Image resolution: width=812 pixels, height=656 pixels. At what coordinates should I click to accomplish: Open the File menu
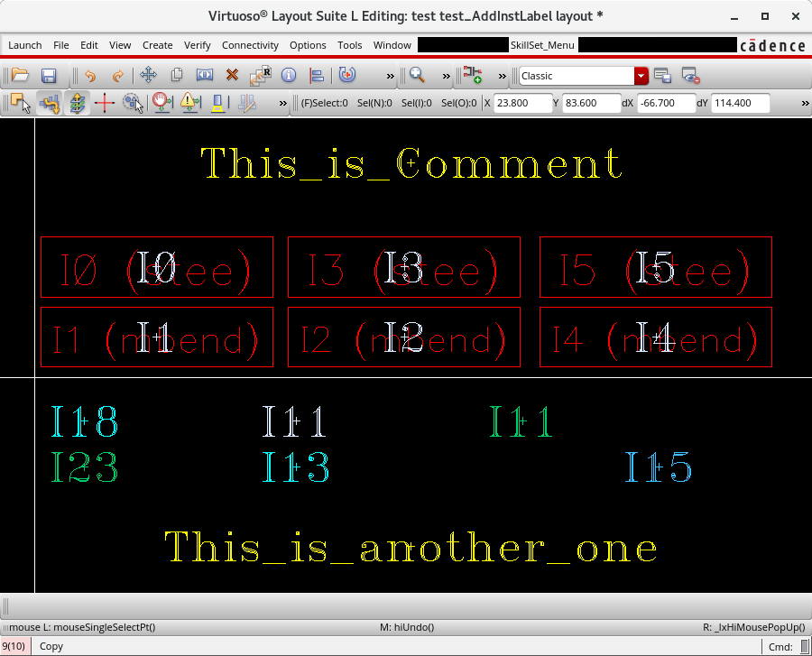coord(61,45)
